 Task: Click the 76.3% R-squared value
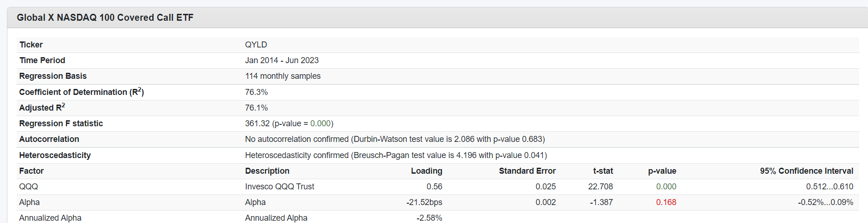(256, 92)
